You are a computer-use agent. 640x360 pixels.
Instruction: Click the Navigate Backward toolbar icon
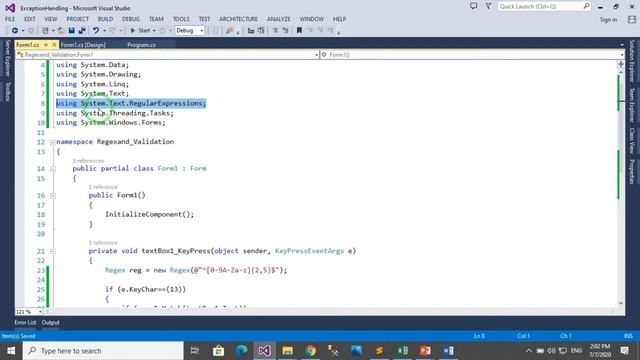15,31
